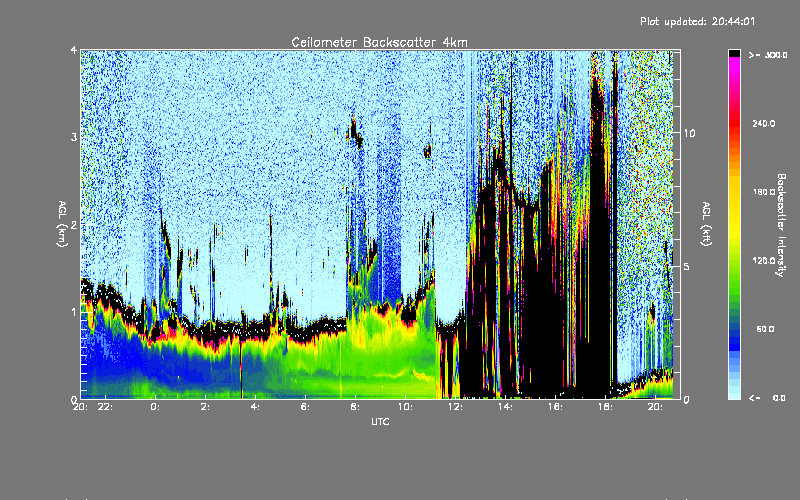Click the 4 tick on the km axis
Screen dimensions: 800x500
(x=74, y=50)
